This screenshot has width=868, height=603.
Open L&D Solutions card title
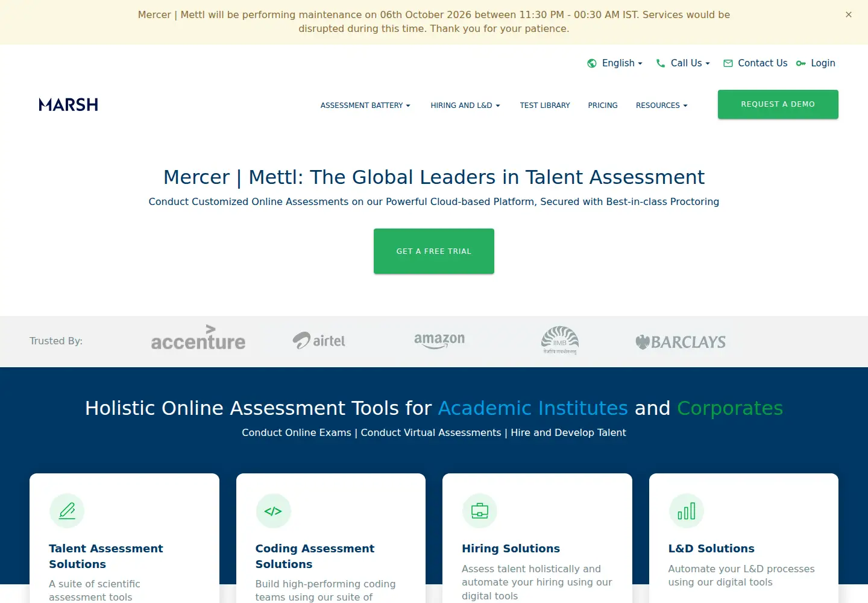(711, 549)
